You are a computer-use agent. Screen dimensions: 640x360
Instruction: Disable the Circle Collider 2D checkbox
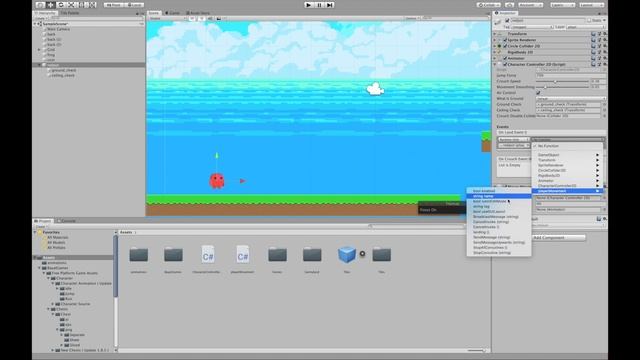click(x=505, y=46)
